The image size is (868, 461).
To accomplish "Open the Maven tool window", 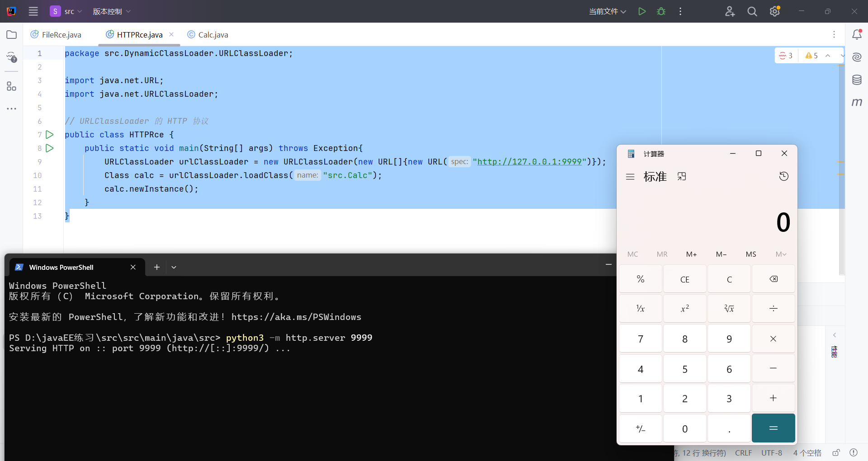I will [x=857, y=102].
